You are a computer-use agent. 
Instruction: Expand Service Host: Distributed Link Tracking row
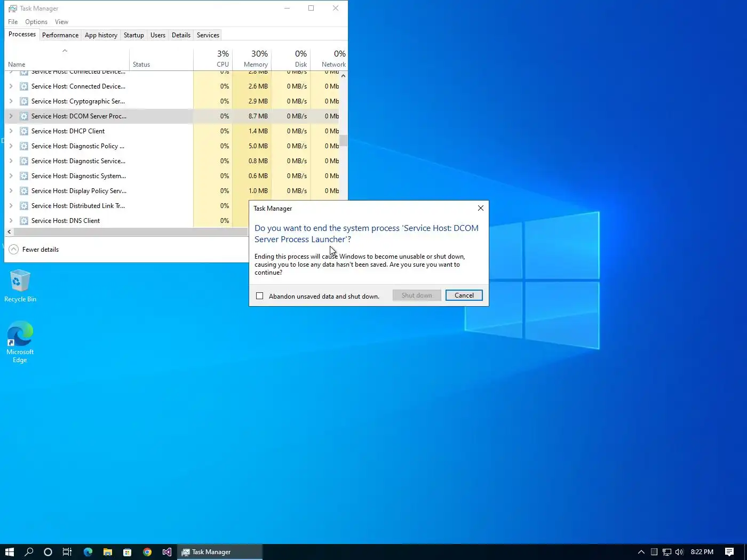coord(11,206)
